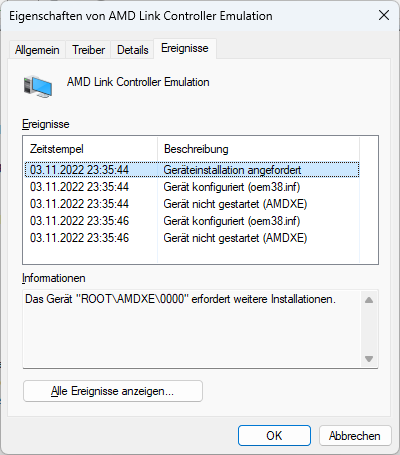Click the Informationen scroll up arrow

point(369,300)
